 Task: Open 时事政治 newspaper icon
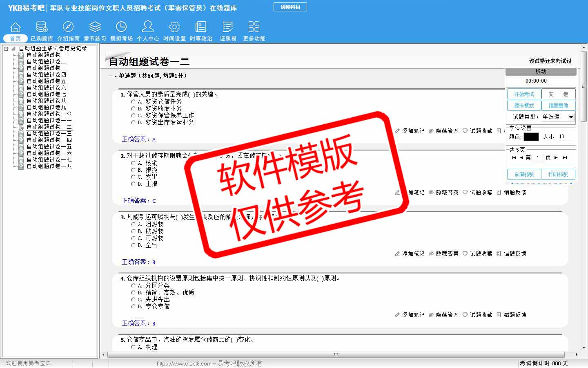tap(201, 27)
